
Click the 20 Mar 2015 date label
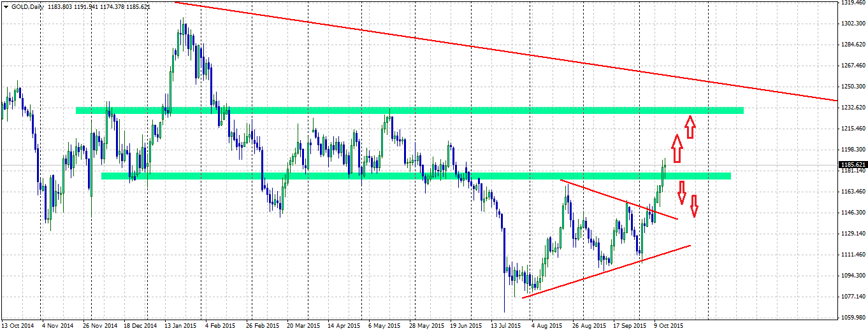304,325
